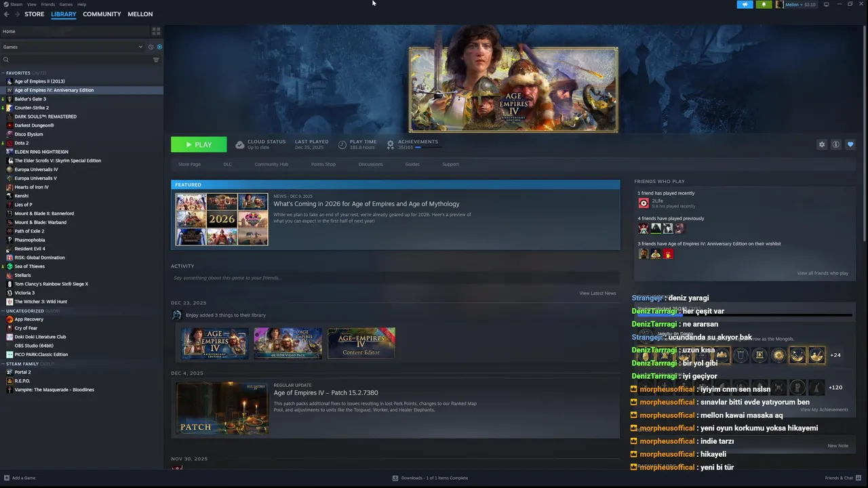Open the 2026 featured news thumbnail
The image size is (868, 488).
coord(222,220)
